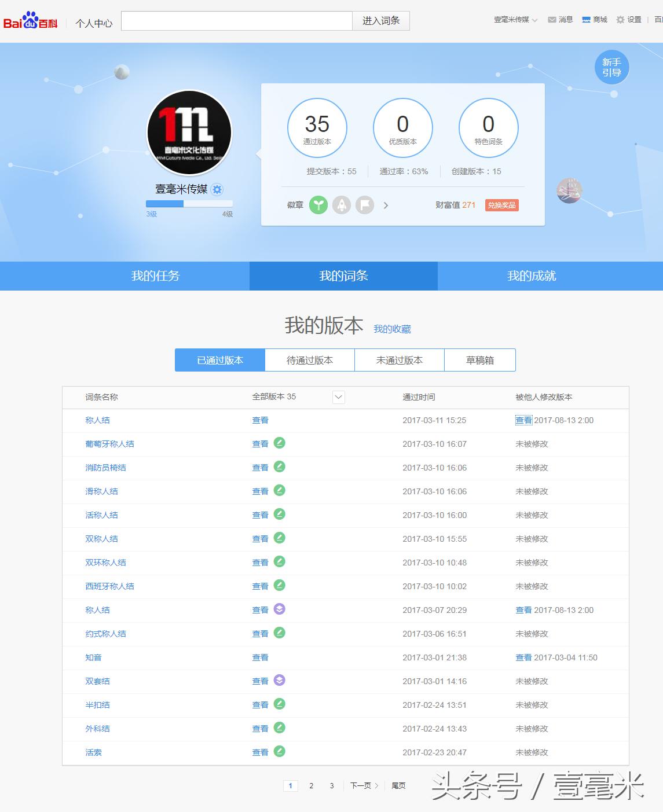Image resolution: width=663 pixels, height=812 pixels.
Task: Expand the 全部版本 35 dropdown
Action: click(x=337, y=398)
